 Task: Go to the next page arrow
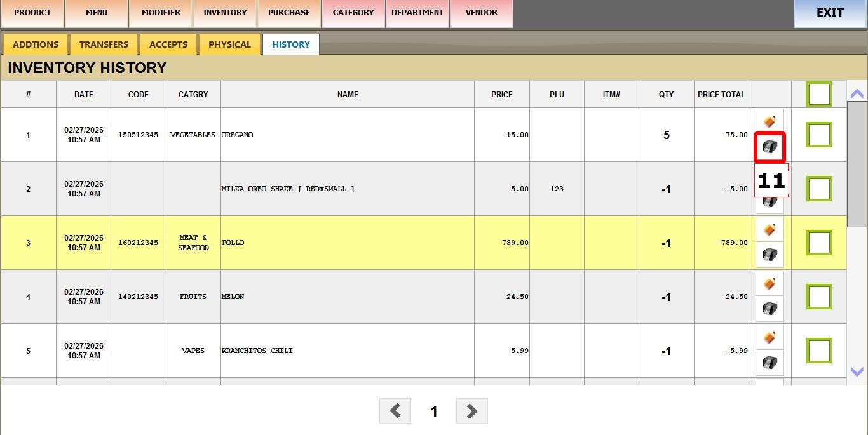coord(472,411)
